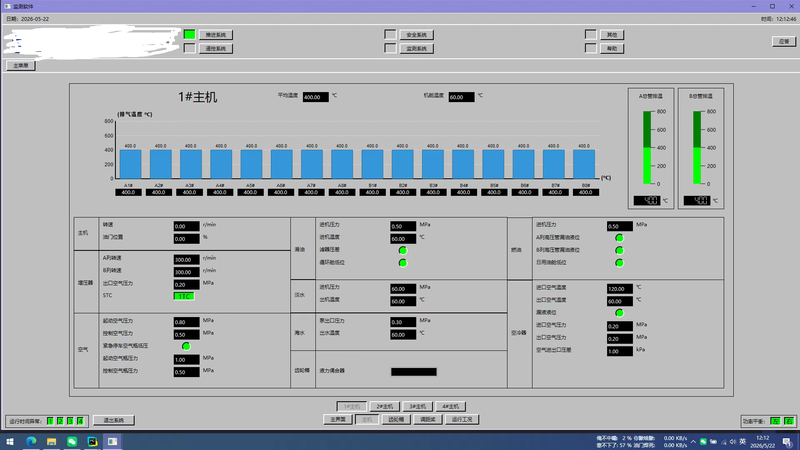
Task: Click the 进口空气温度 120.00 field
Action: click(x=619, y=288)
